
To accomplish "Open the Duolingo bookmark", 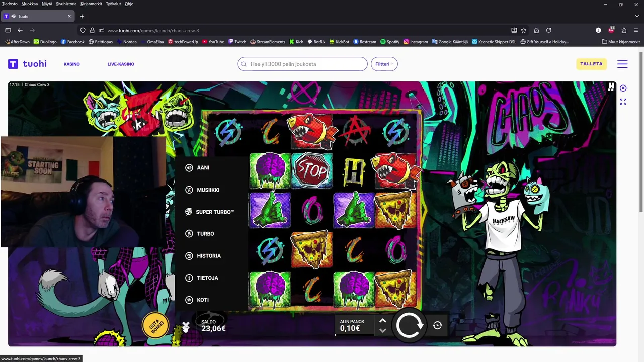I will coord(45,42).
